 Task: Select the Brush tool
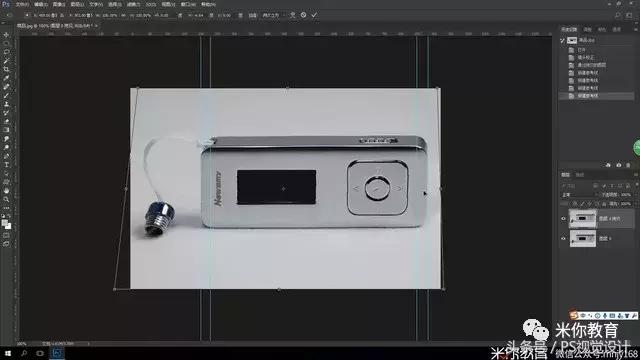6,96
